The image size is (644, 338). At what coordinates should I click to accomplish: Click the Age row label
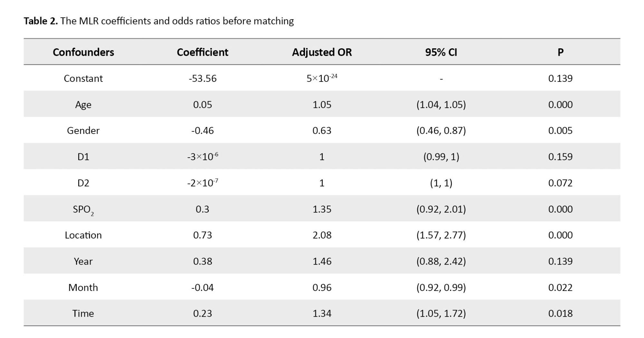(x=83, y=105)
